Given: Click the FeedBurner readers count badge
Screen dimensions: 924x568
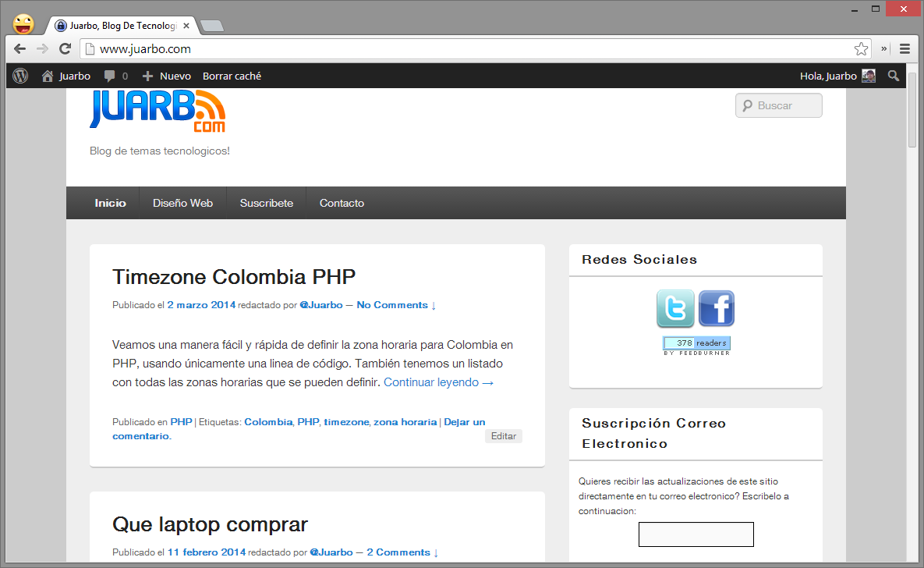Looking at the screenshot, I should [696, 343].
